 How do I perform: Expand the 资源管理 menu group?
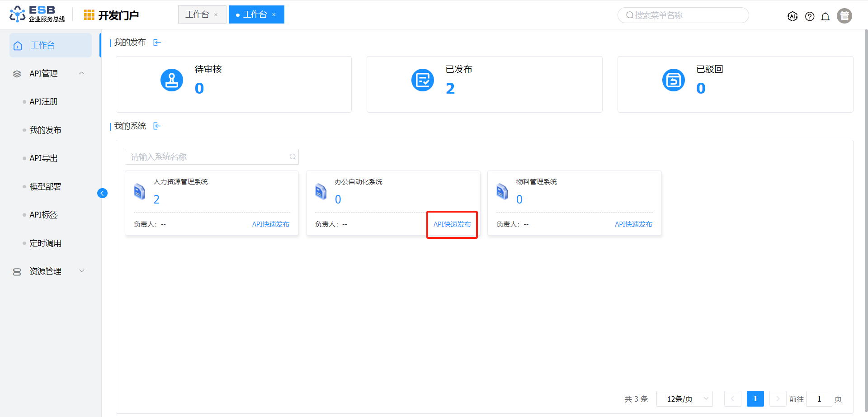[x=82, y=271]
